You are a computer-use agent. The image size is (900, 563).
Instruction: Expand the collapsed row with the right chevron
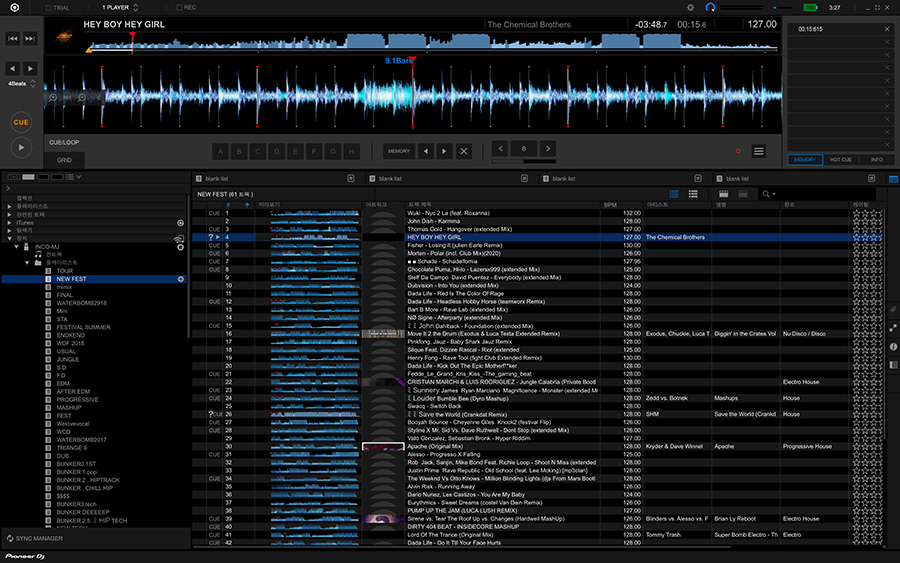coord(8,188)
